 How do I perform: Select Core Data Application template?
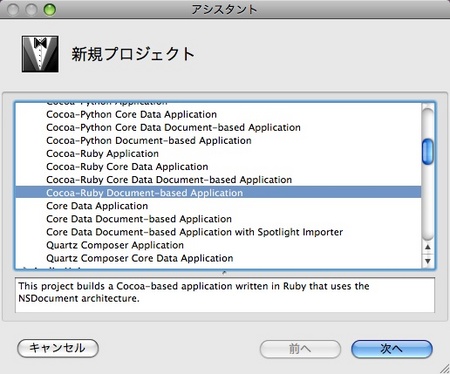[x=218, y=206]
